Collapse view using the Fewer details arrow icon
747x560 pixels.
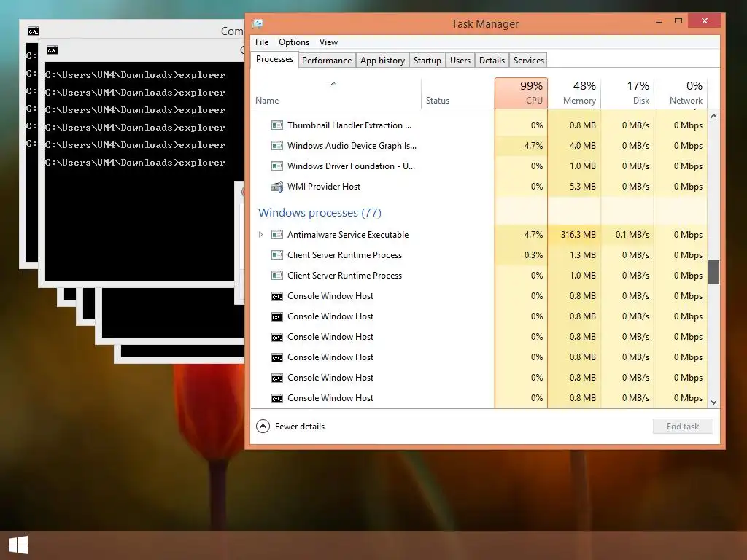pyautogui.click(x=263, y=426)
